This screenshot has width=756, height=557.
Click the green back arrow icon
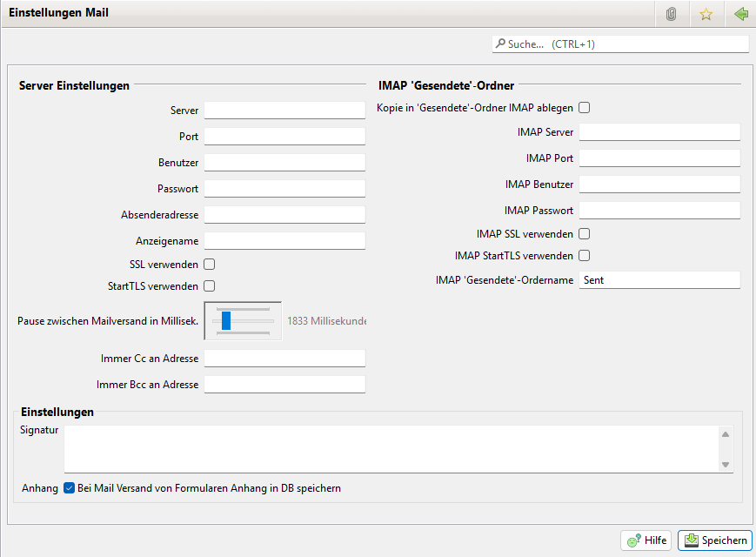click(x=740, y=14)
